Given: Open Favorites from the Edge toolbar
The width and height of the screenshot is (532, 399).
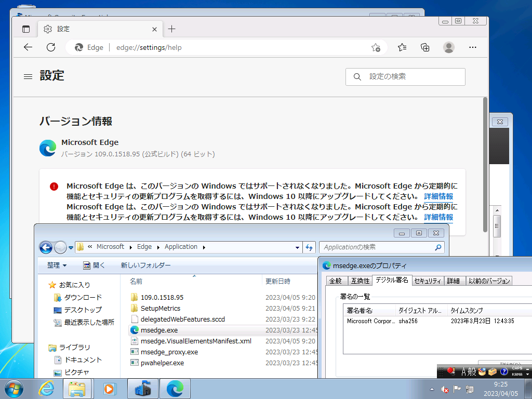Looking at the screenshot, I should coord(402,47).
